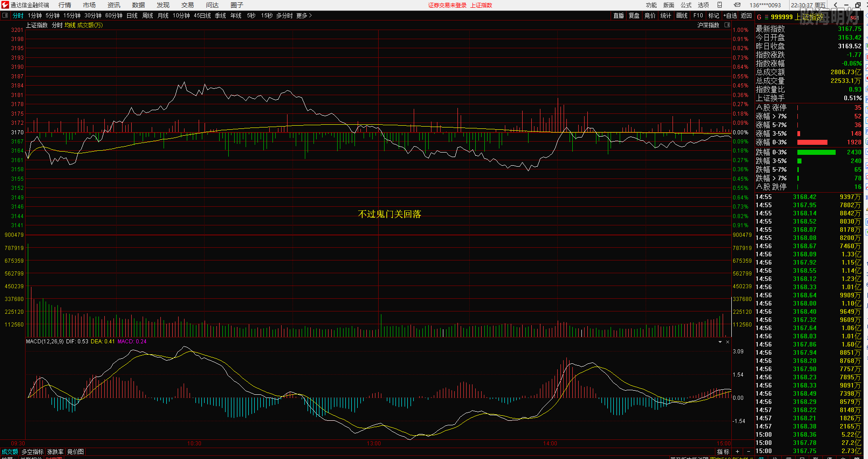Open the 公式 menu

tap(686, 5)
